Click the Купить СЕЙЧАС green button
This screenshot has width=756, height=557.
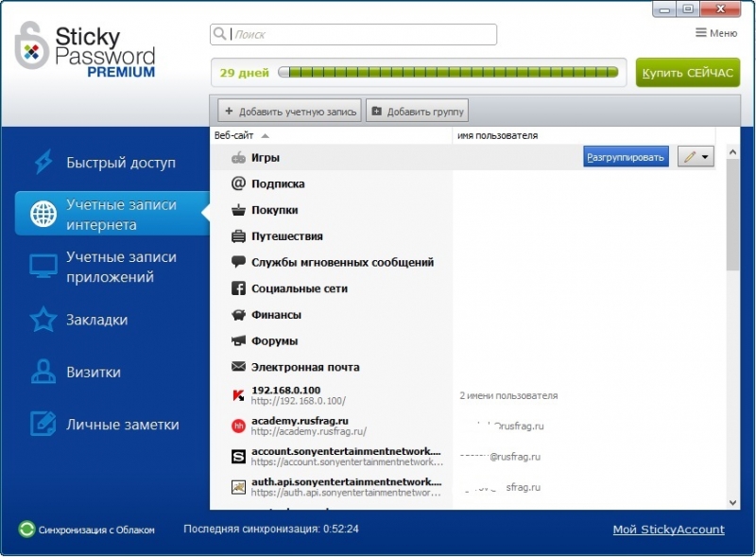coord(688,73)
